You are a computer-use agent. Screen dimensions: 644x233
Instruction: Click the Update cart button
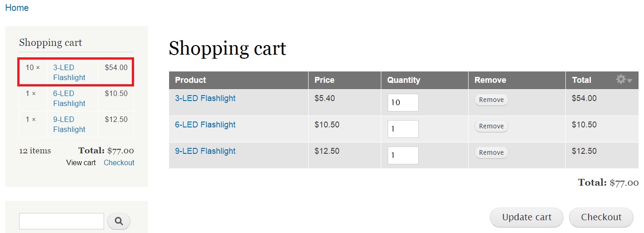click(527, 218)
